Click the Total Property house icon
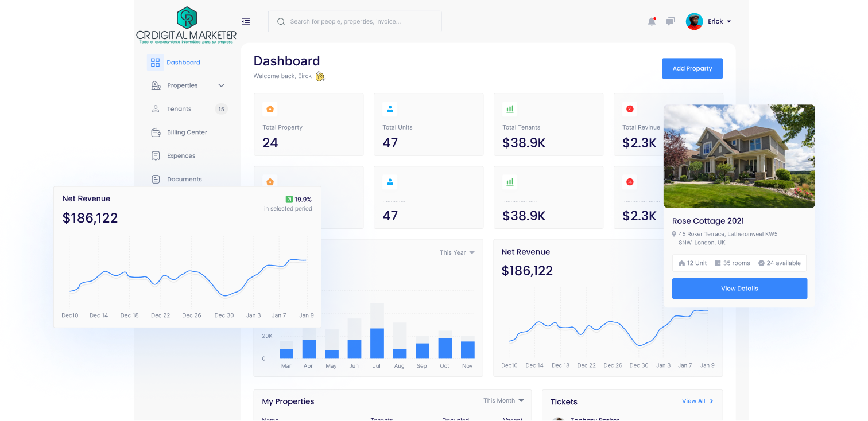Screen dimensions: 868x421 (x=270, y=109)
